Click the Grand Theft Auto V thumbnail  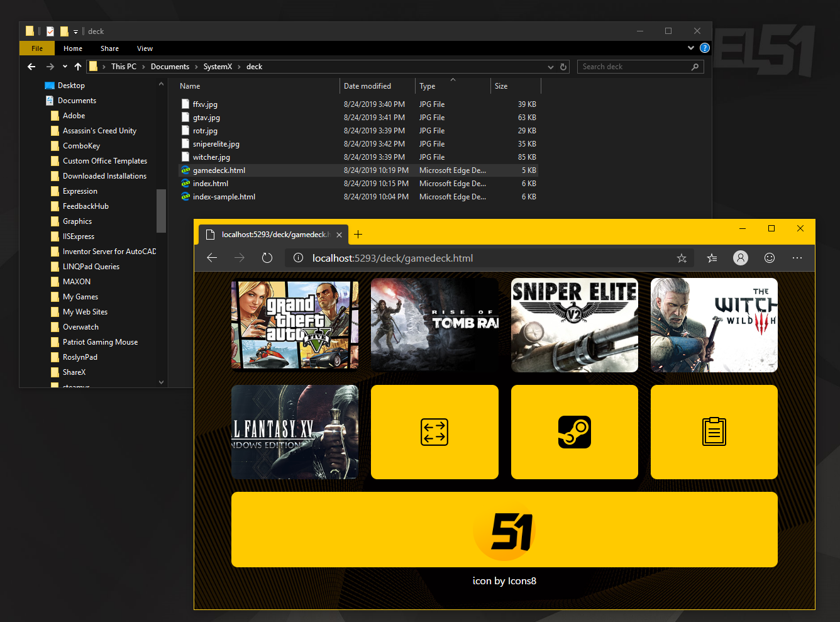coord(295,325)
